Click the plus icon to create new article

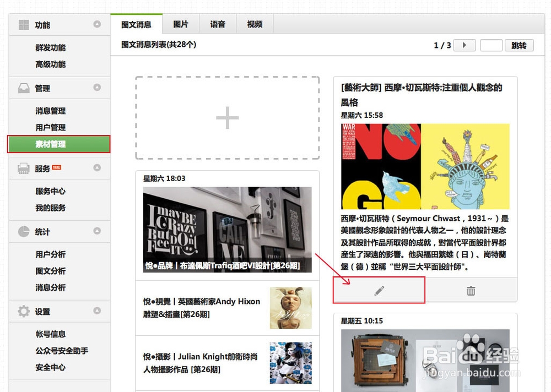tap(226, 117)
